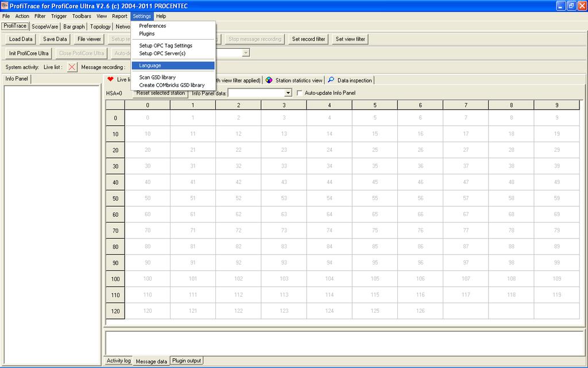588x368 pixels.
Task: Click the row header 10
Action: point(115,134)
